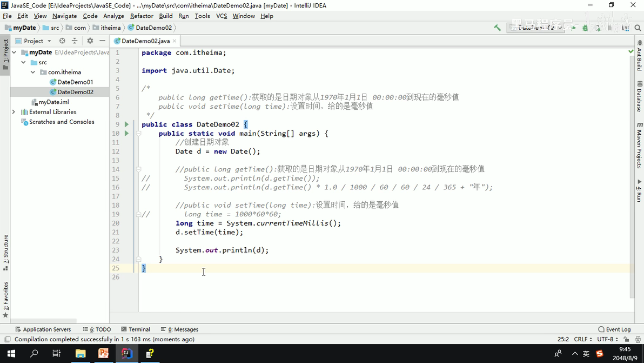Click the run gutter arrow beside class DateDemo02

(x=126, y=124)
